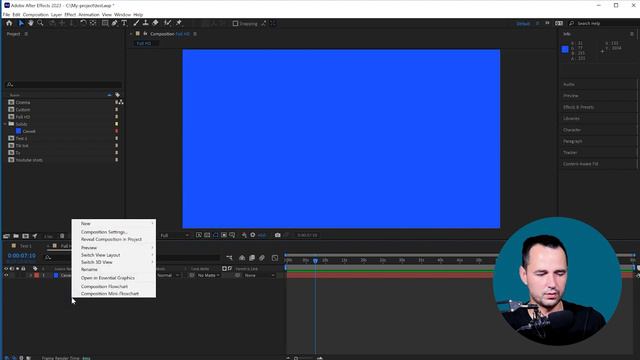Viewport: 640px width, 360px height.
Task: Click the blue color swatch in Info panel
Action: [565, 49]
